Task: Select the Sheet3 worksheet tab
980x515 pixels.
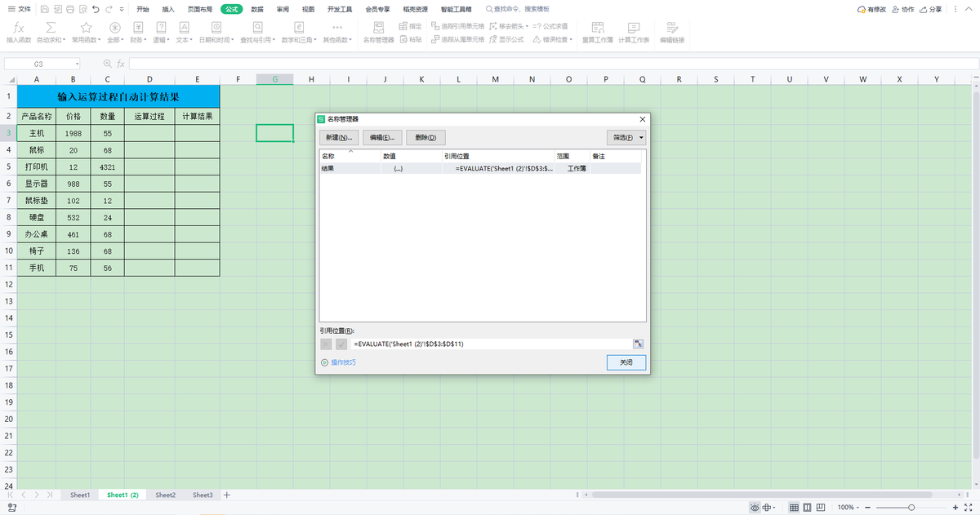Action: [203, 495]
